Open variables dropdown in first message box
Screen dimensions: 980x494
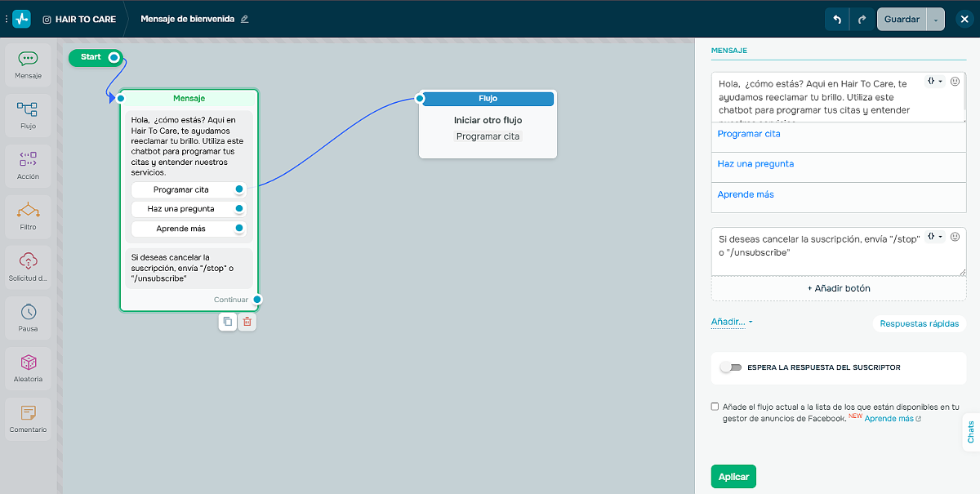(x=936, y=82)
